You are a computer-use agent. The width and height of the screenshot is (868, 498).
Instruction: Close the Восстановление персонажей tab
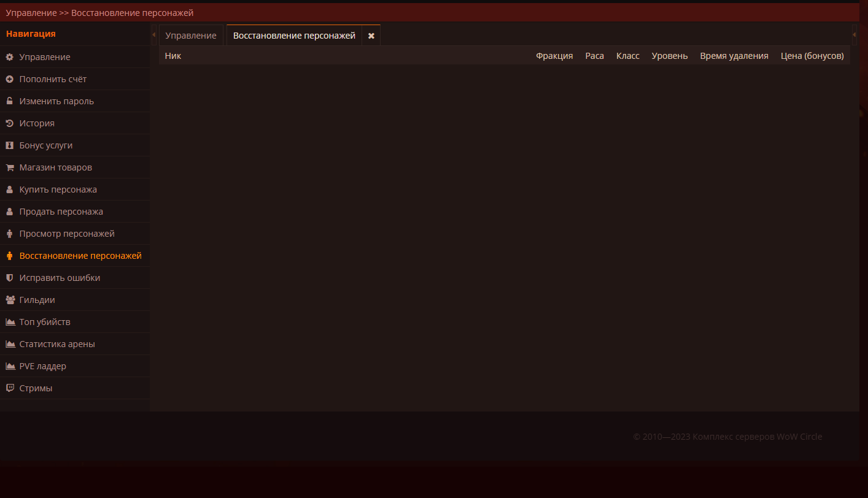371,36
